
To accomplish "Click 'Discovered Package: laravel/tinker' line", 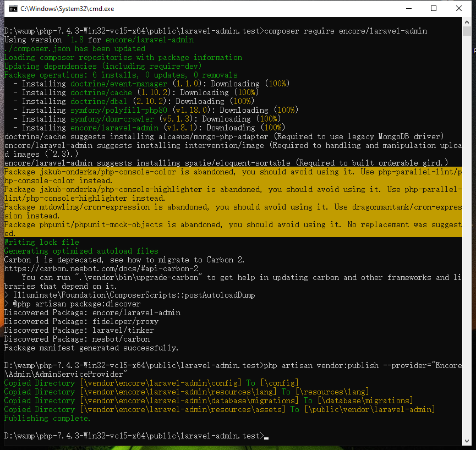I will [x=79, y=330].
